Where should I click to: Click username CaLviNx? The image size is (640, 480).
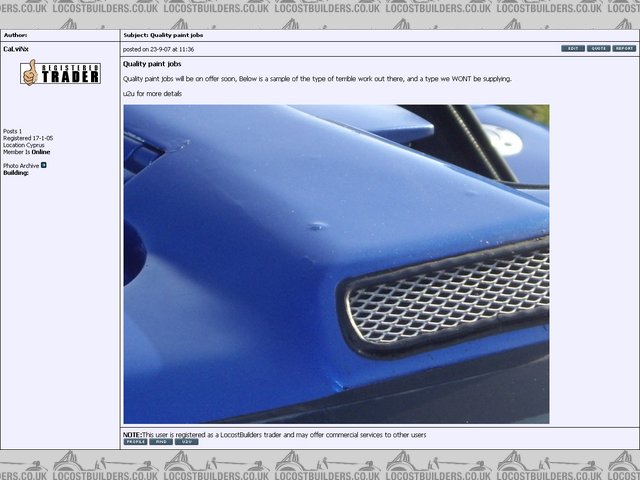point(16,48)
